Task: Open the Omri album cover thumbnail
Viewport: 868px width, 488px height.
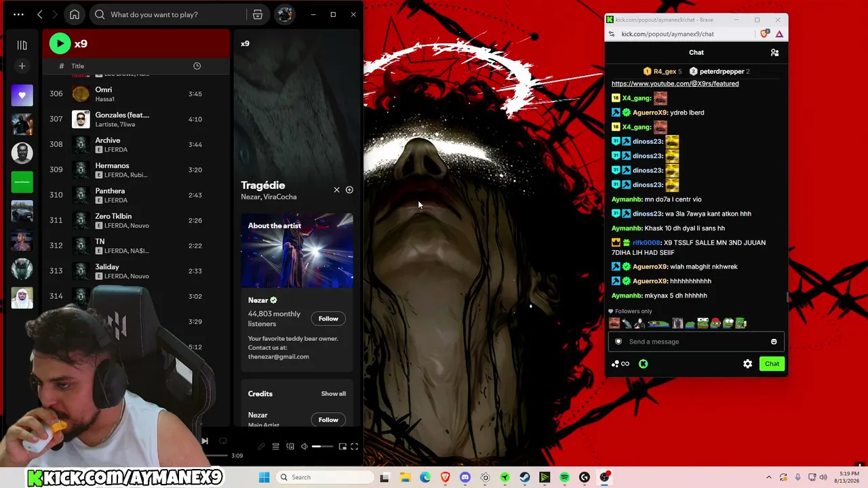Action: tap(81, 94)
